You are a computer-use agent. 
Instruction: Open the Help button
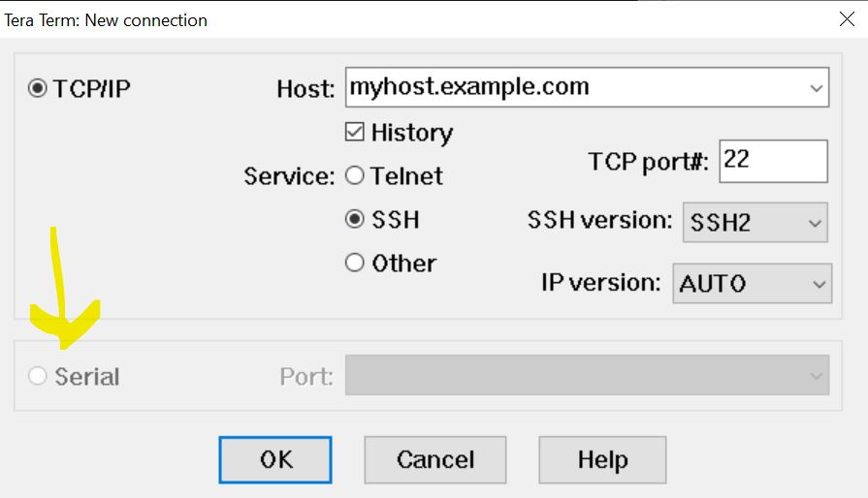coord(602,460)
